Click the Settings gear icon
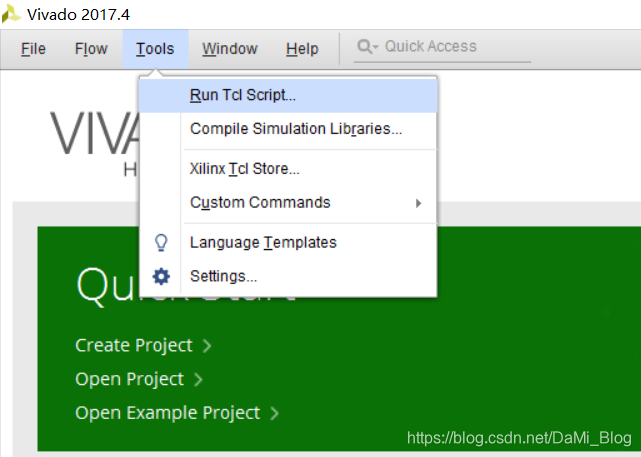641x457 pixels. point(161,276)
